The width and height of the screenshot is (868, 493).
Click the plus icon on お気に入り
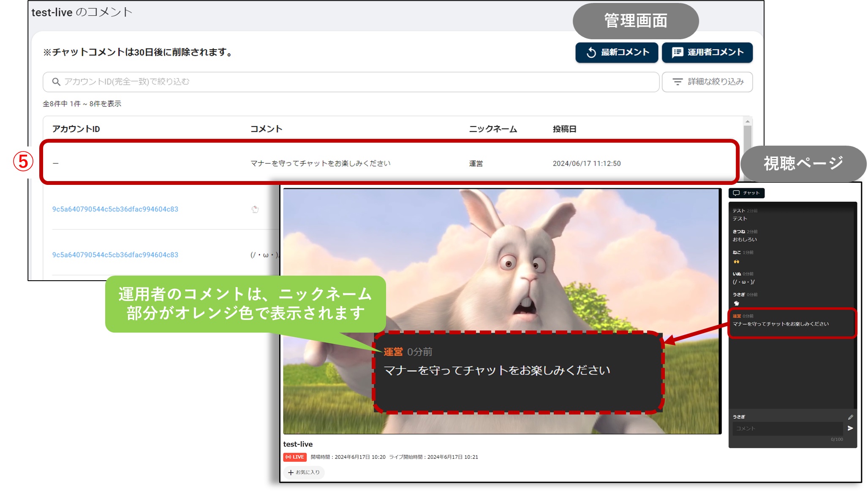(x=291, y=472)
